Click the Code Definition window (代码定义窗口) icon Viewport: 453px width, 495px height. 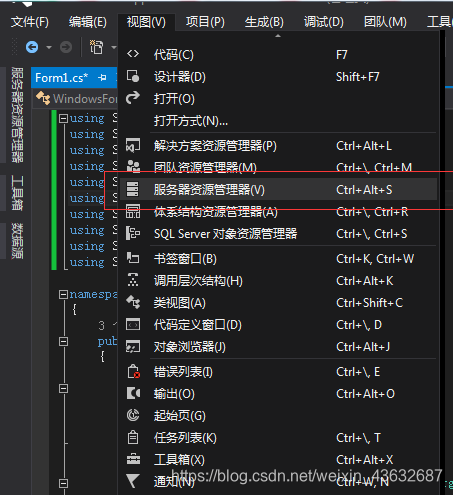133,324
